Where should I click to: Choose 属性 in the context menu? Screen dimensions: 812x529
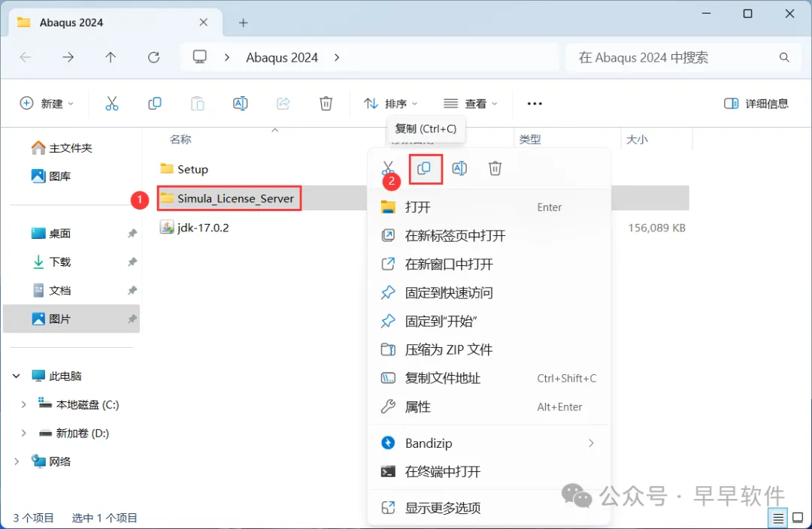489,407
